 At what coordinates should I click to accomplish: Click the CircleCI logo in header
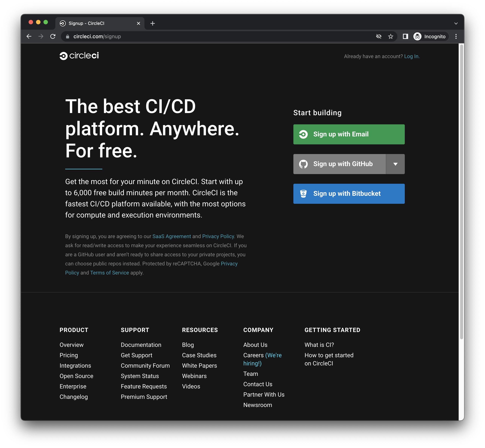pos(79,56)
